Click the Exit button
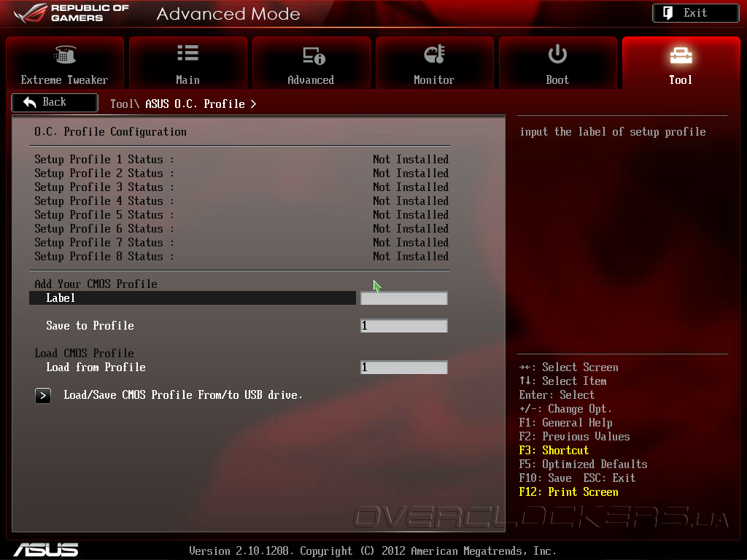Screen dimensions: 747x560 pos(695,13)
